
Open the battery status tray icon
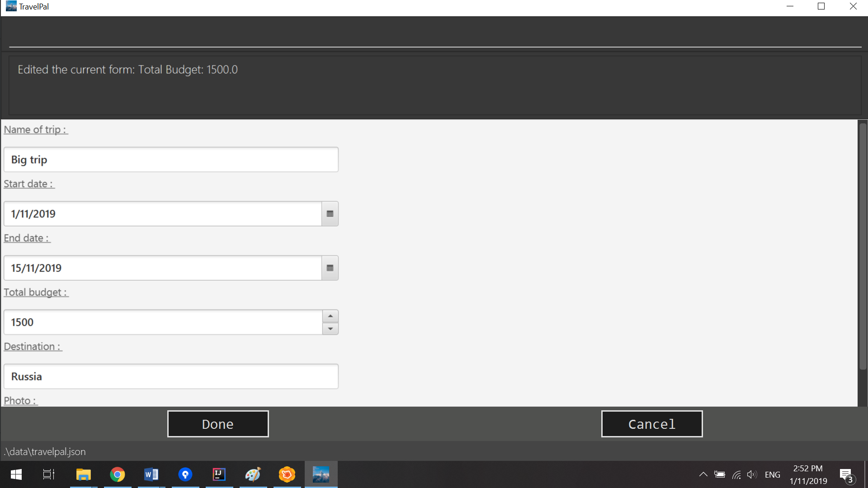click(x=720, y=474)
